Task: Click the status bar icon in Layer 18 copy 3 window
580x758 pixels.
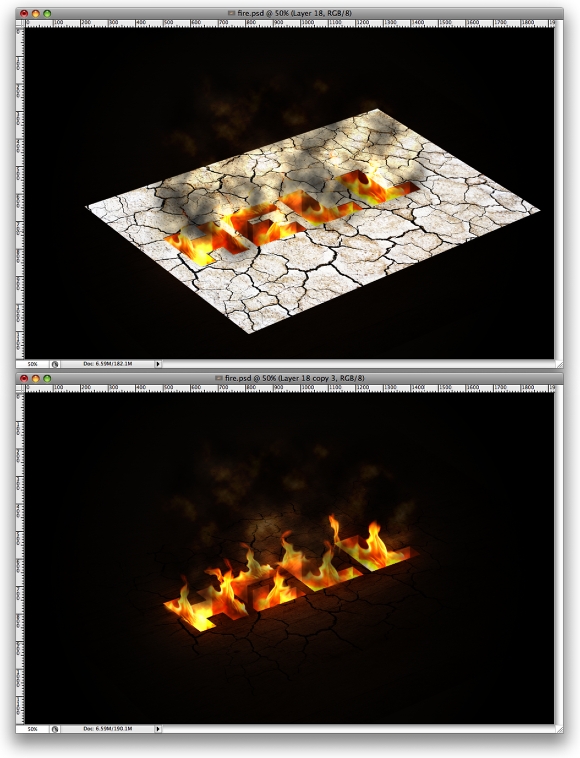Action: pos(55,729)
